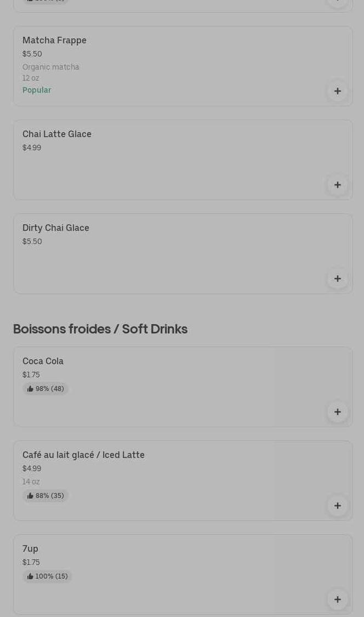Add Coca Cola with plus button
Screen dimensions: 364x617
pyautogui.click(x=338, y=412)
